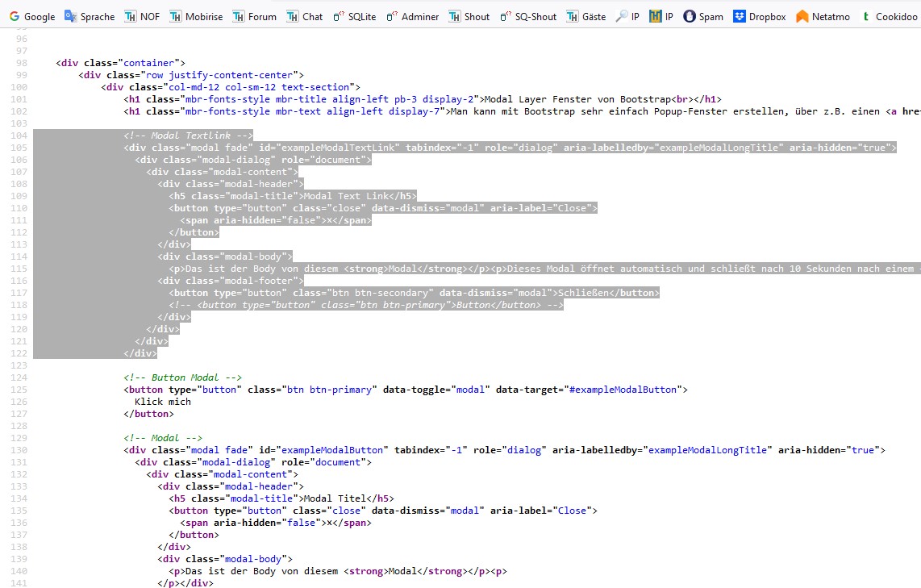
Task: Open the SQ-Shout bookmark
Action: click(528, 16)
